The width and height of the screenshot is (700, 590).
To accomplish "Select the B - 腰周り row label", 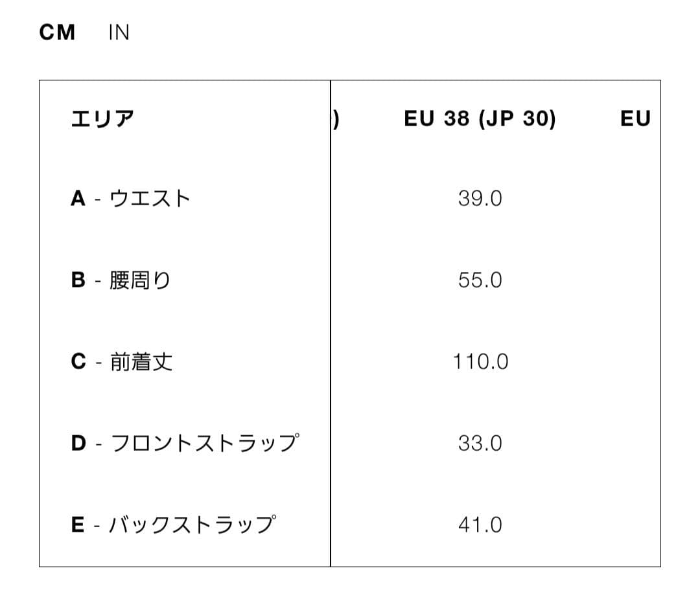I will coord(121,280).
